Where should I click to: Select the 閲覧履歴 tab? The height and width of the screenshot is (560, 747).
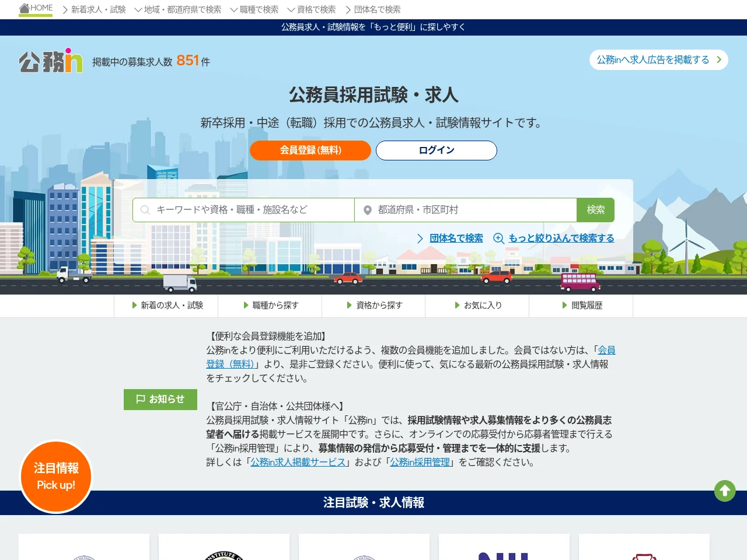tap(581, 306)
